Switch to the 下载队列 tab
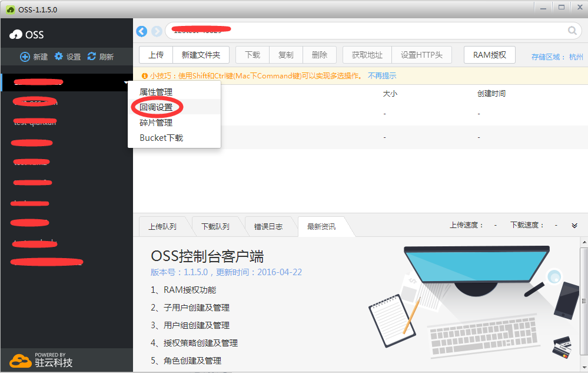Screen dimensions: 588x373 pos(215,227)
